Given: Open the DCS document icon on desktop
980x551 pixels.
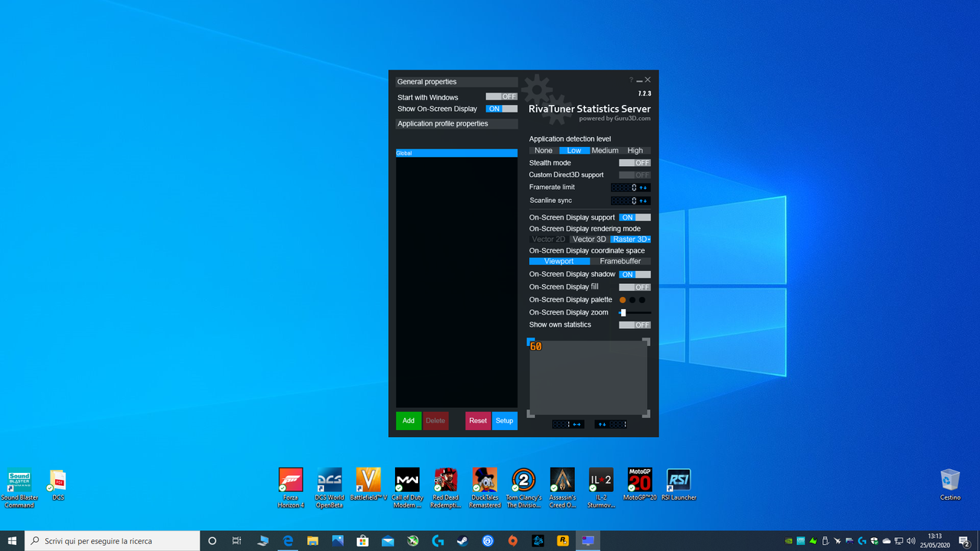Looking at the screenshot, I should pyautogui.click(x=57, y=484).
